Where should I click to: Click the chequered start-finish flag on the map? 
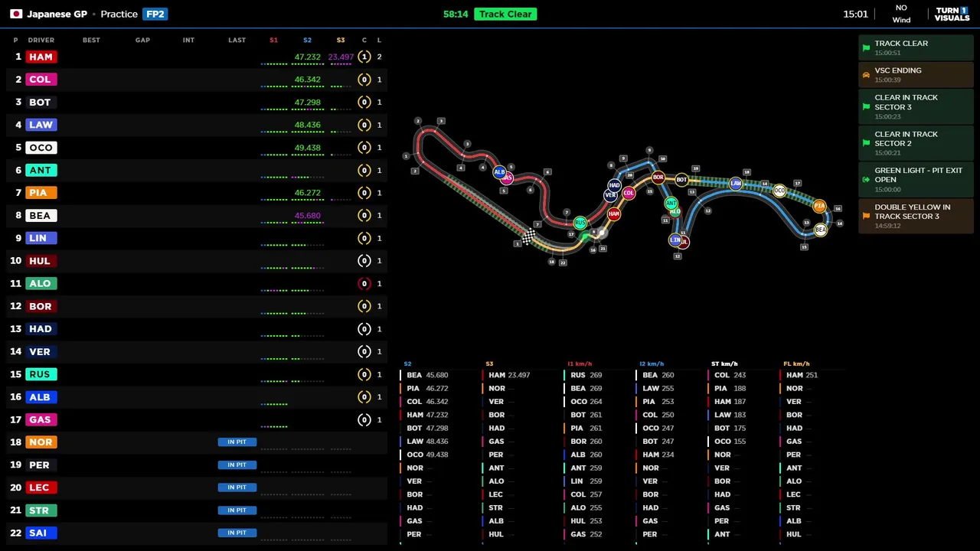(528, 235)
